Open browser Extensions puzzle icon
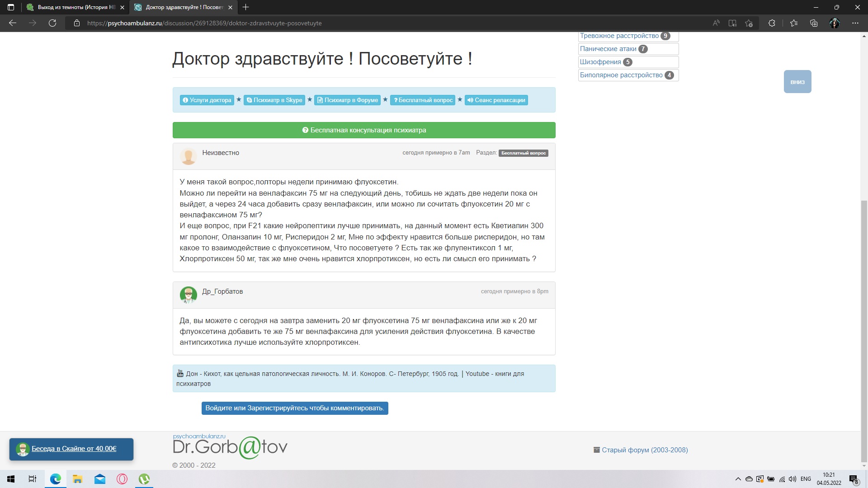This screenshot has width=868, height=488. [772, 23]
